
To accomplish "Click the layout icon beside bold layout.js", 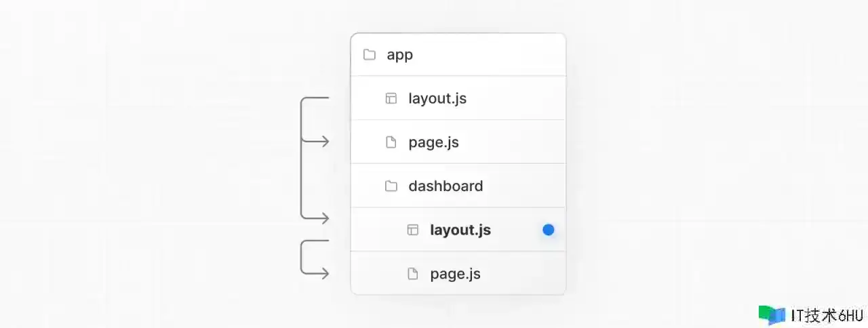I will (x=413, y=230).
